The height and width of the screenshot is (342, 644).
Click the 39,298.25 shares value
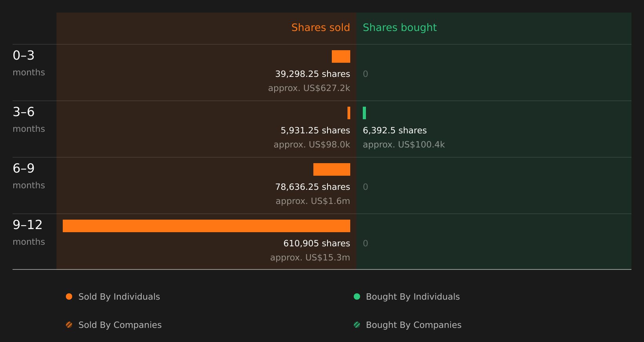(313, 74)
